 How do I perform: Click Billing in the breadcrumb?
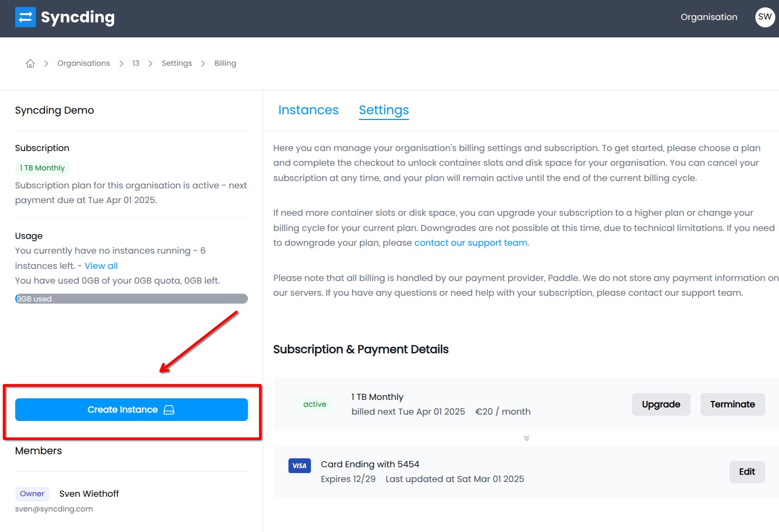pyautogui.click(x=225, y=63)
